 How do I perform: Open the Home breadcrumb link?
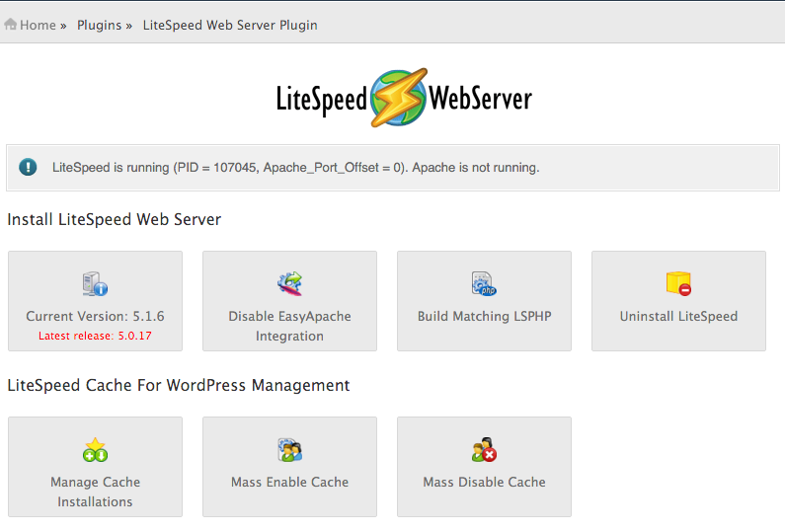pyautogui.click(x=38, y=25)
